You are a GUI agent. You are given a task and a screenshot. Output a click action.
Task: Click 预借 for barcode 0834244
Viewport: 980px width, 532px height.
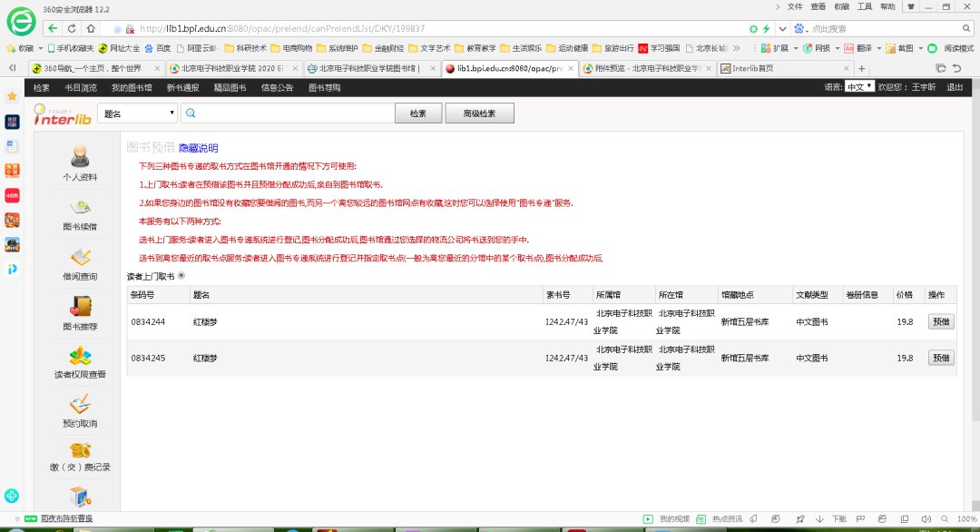[940, 321]
